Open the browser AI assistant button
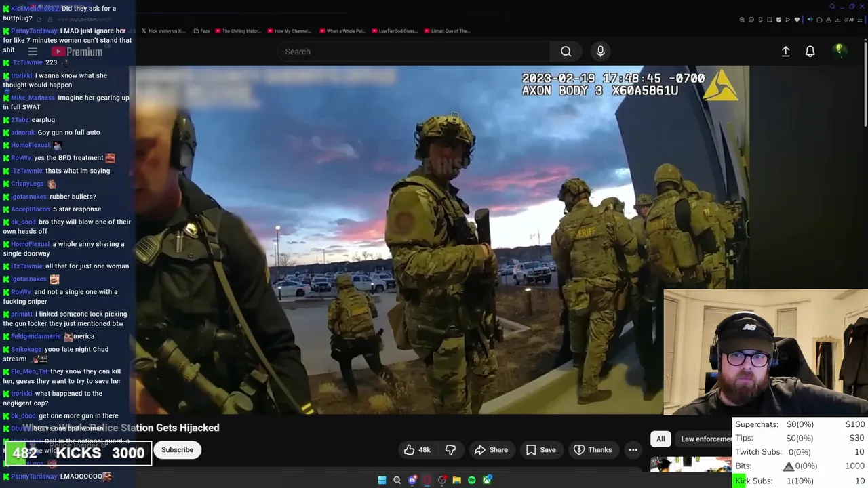The height and width of the screenshot is (488, 868). pos(850,20)
